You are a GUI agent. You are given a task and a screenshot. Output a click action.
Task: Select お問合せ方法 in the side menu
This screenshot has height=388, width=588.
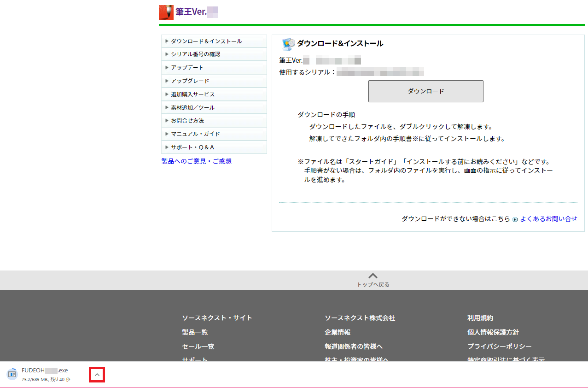tap(187, 121)
